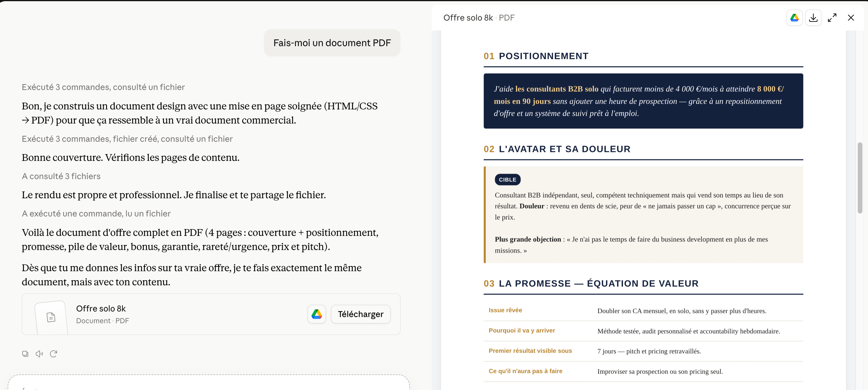Regenerate the response with retry icon
868x390 pixels.
pos(53,354)
